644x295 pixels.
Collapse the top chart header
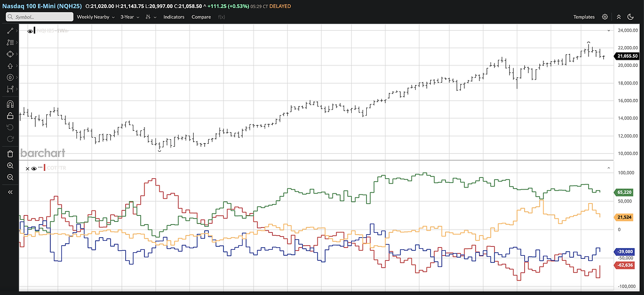coord(619,17)
